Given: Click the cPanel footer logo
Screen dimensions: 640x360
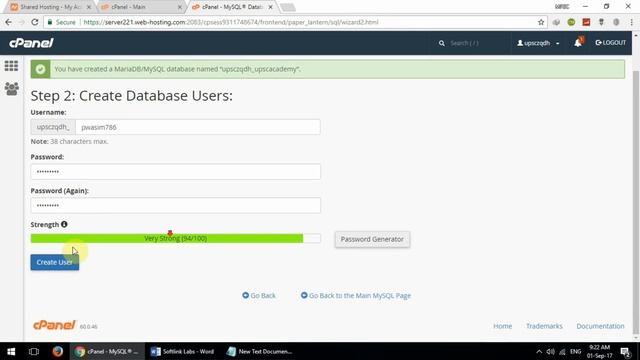Looking at the screenshot, I should pyautogui.click(x=54, y=325).
